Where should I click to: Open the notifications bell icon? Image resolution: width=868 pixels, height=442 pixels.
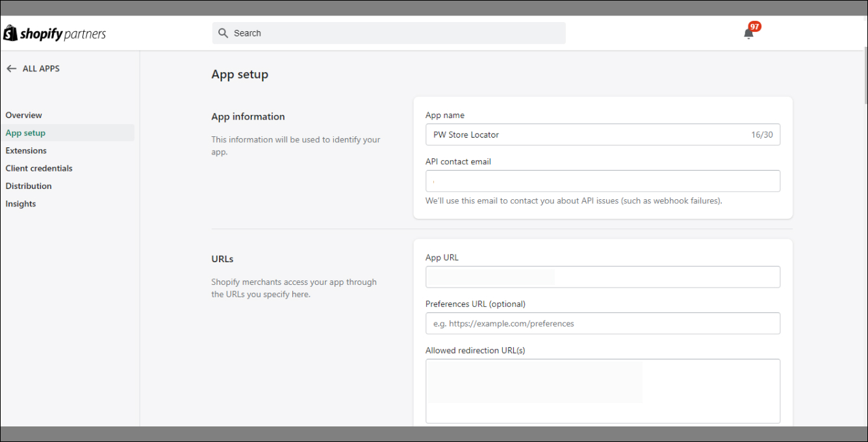tap(748, 34)
